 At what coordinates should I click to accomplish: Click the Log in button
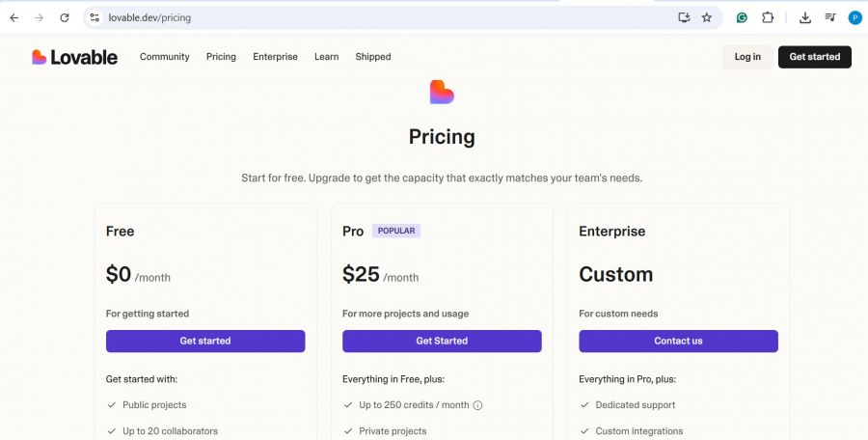click(747, 57)
